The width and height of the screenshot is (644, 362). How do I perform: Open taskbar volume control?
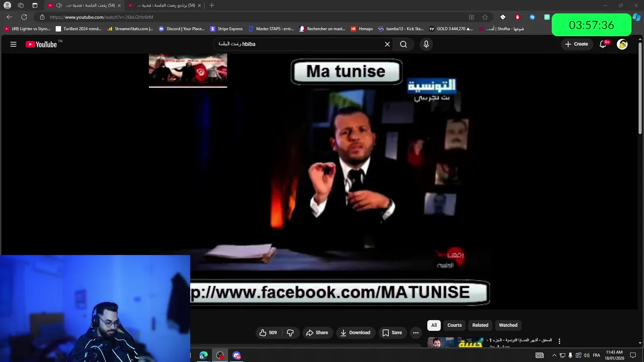[586, 355]
